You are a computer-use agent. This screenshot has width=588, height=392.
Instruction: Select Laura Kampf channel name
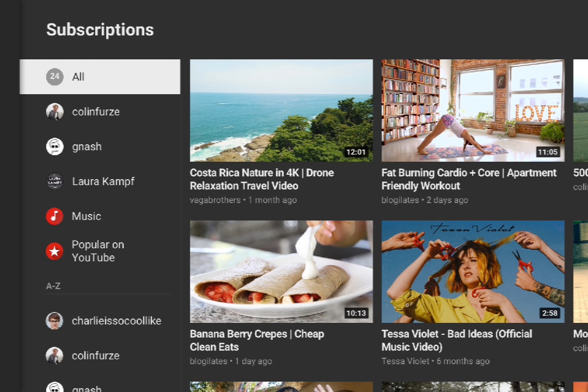(103, 181)
